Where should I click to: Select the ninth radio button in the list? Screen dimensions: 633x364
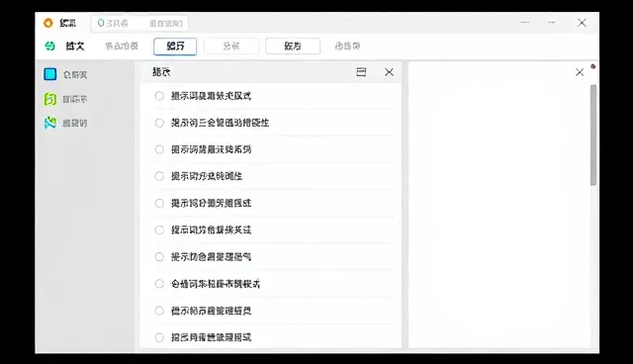tap(159, 311)
